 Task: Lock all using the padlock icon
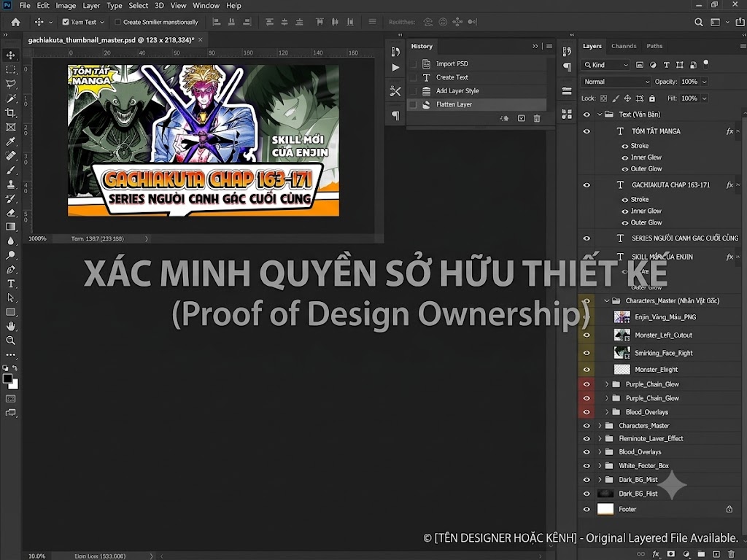(x=651, y=98)
